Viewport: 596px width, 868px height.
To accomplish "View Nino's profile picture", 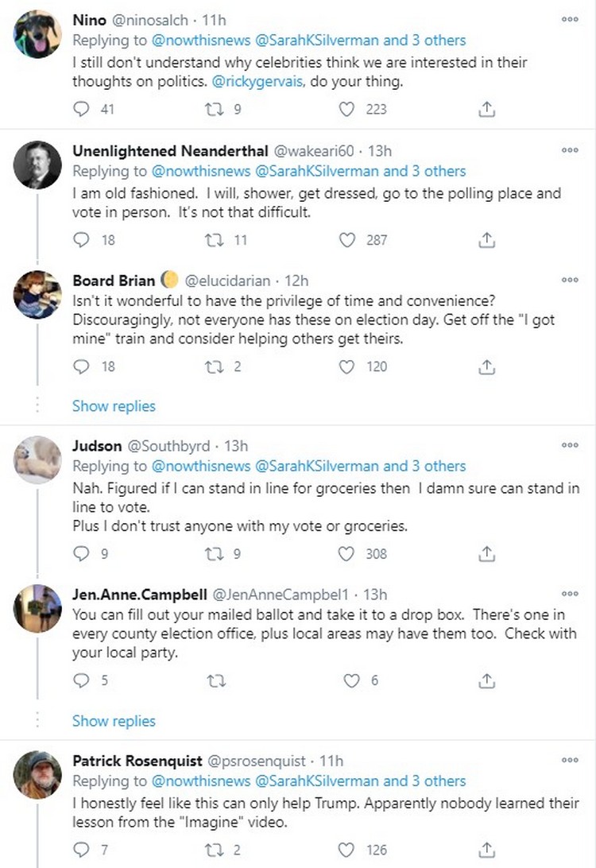I will pos(37,34).
